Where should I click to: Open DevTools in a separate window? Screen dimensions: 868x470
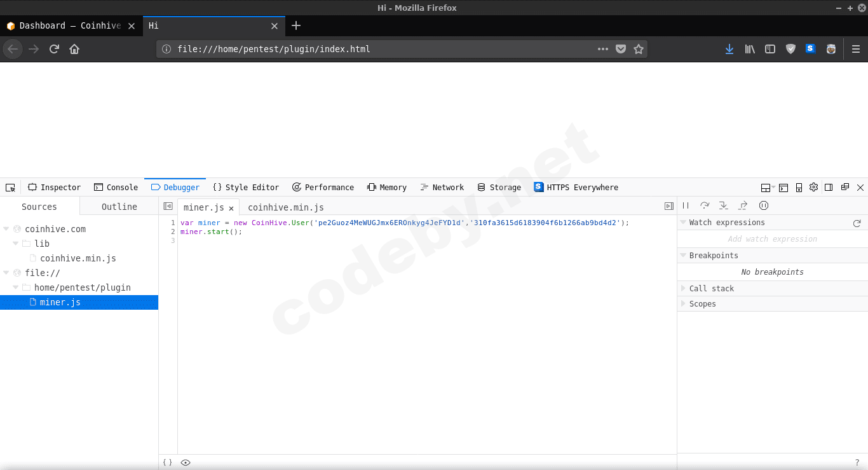coord(844,187)
